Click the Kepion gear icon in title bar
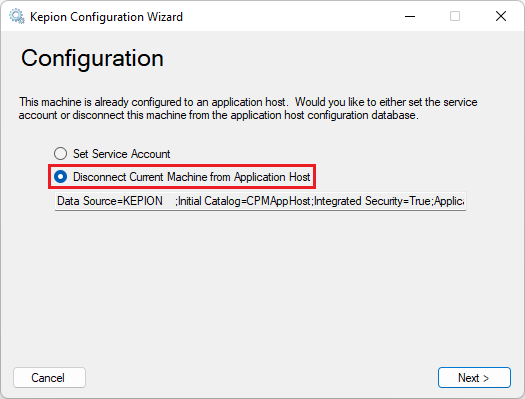 tap(17, 16)
